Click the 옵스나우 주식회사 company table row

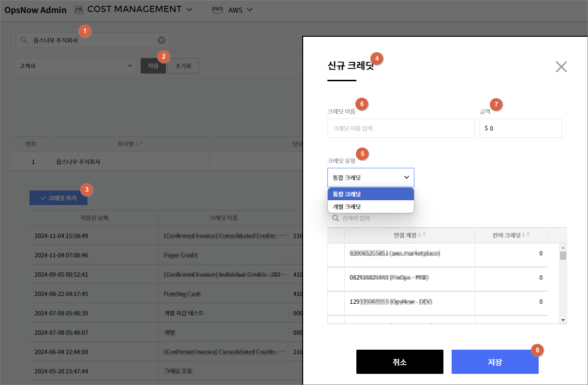click(157, 162)
